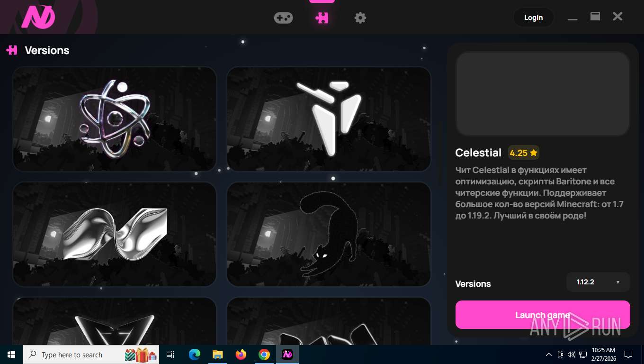Launch Google Chrome from taskbar

(264, 355)
